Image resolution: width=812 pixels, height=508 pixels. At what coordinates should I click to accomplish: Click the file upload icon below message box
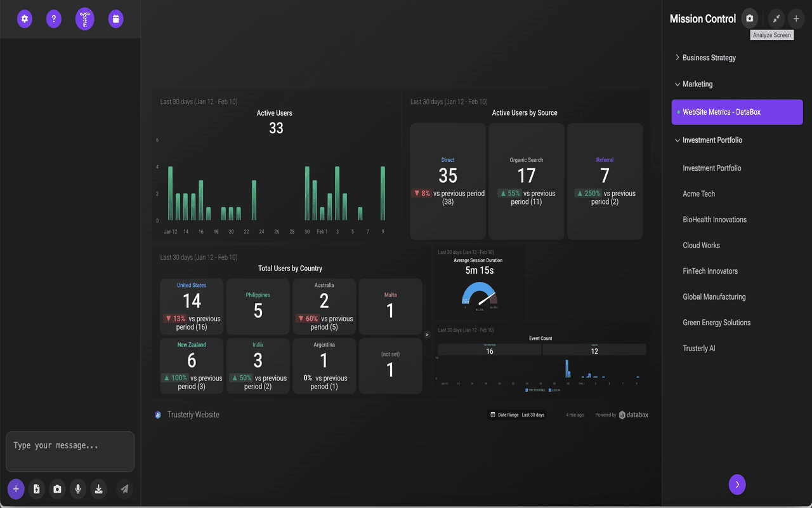click(37, 489)
